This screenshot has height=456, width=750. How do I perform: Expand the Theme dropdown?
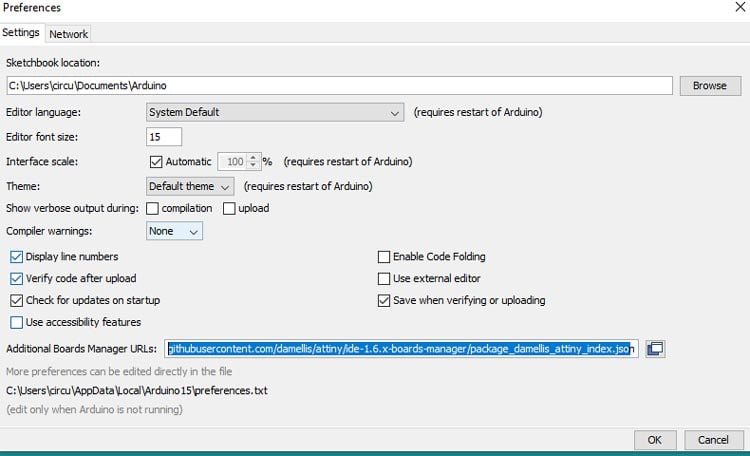coord(190,186)
